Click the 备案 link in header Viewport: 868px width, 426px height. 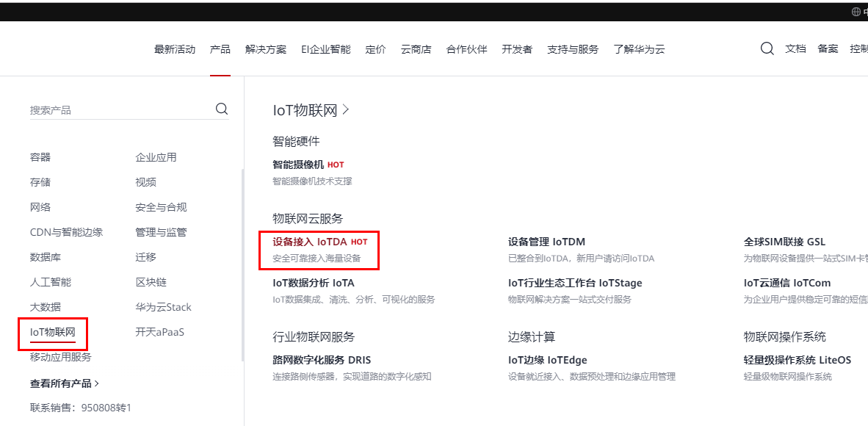828,48
